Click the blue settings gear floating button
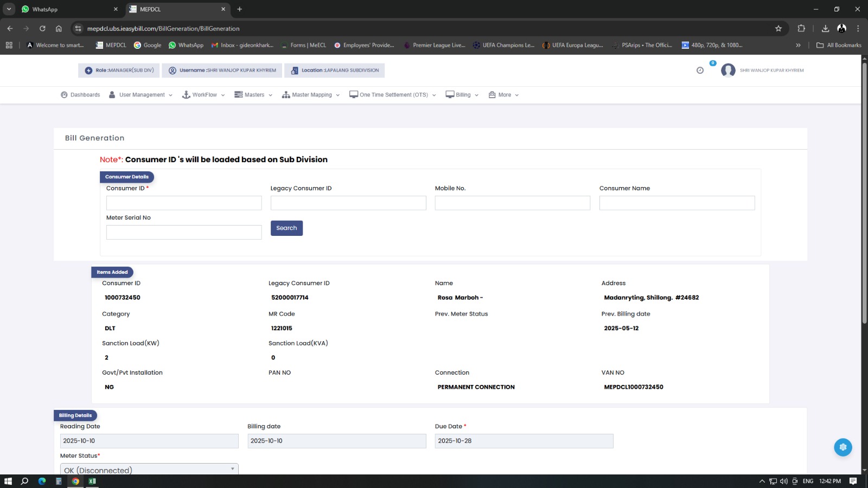Viewport: 868px width, 488px height. pyautogui.click(x=843, y=447)
